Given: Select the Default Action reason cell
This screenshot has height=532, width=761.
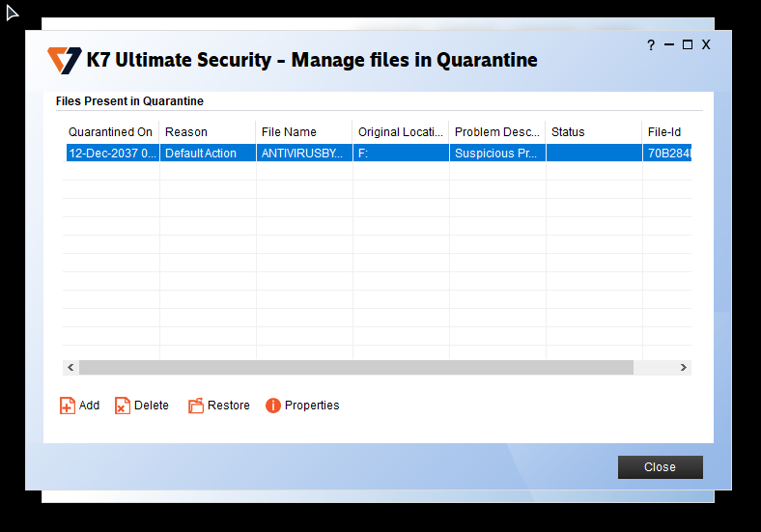Looking at the screenshot, I should tap(208, 153).
